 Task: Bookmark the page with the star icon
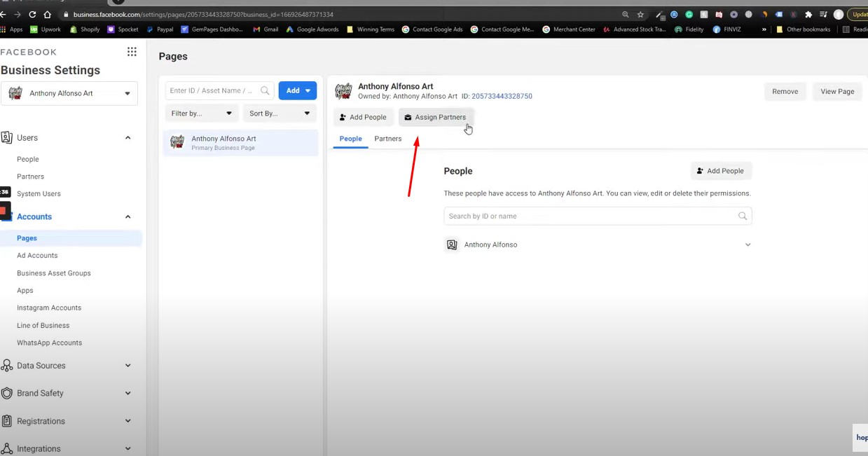640,14
